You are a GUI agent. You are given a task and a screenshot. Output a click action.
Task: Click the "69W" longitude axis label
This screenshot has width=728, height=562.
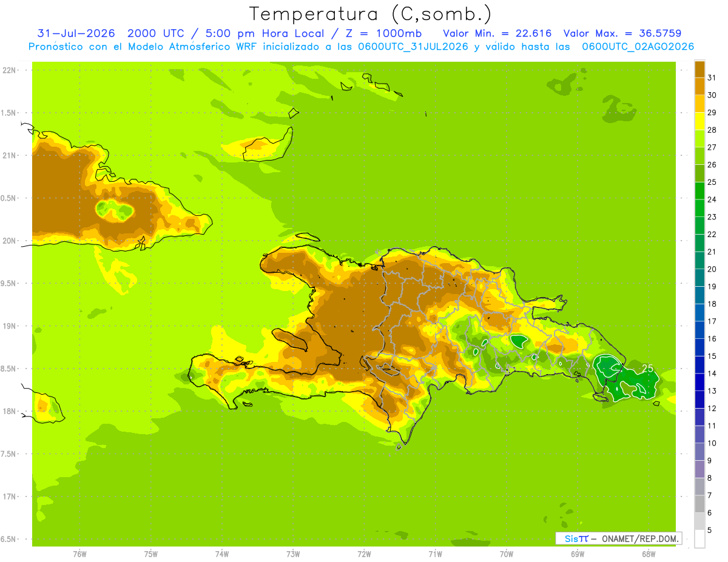(x=578, y=554)
